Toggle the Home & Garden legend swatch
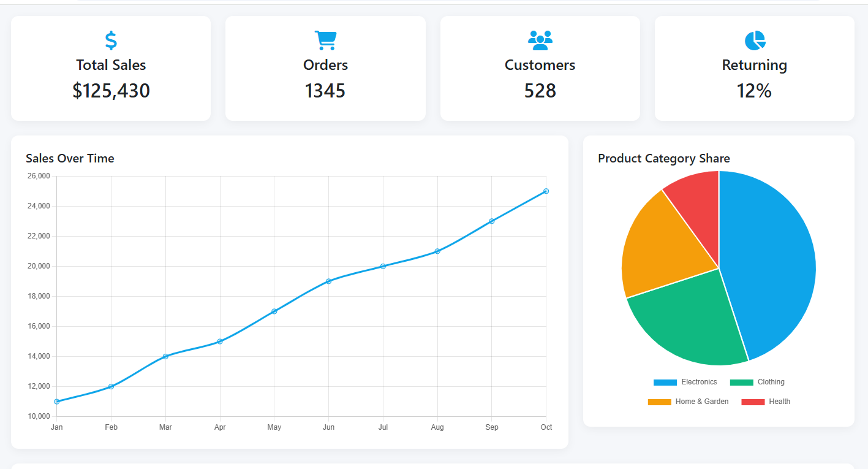The height and width of the screenshot is (469, 868). tap(659, 402)
